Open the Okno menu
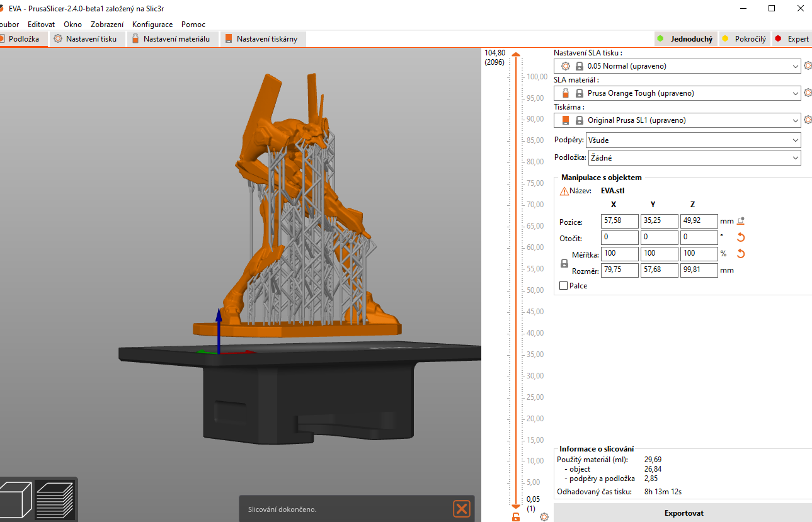The width and height of the screenshot is (812, 522). [x=72, y=25]
